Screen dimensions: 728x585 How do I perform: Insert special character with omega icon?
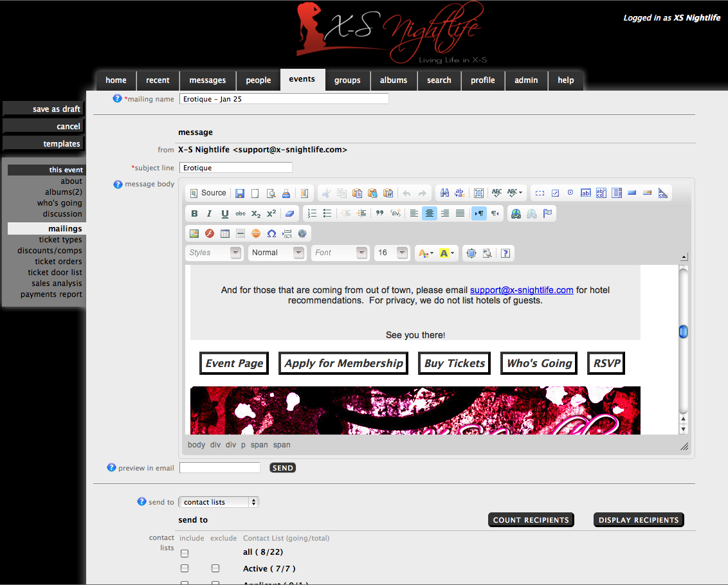coord(271,233)
